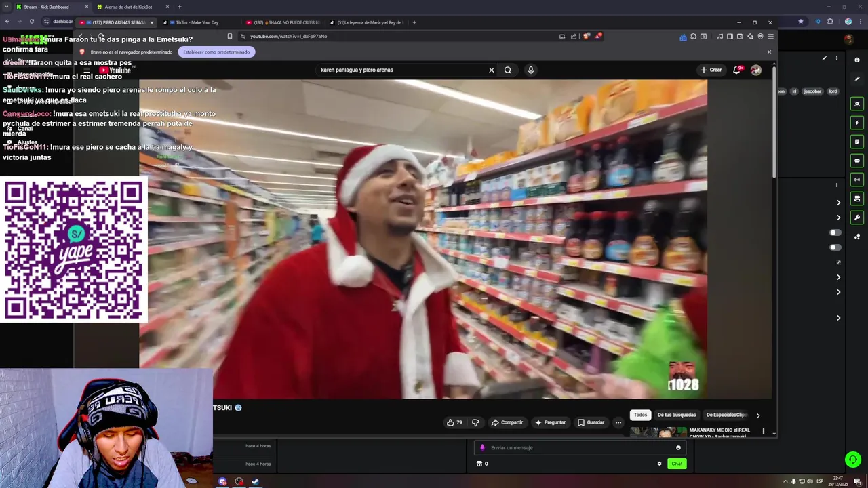Click the green chat bubble sidebar icon

point(857,161)
